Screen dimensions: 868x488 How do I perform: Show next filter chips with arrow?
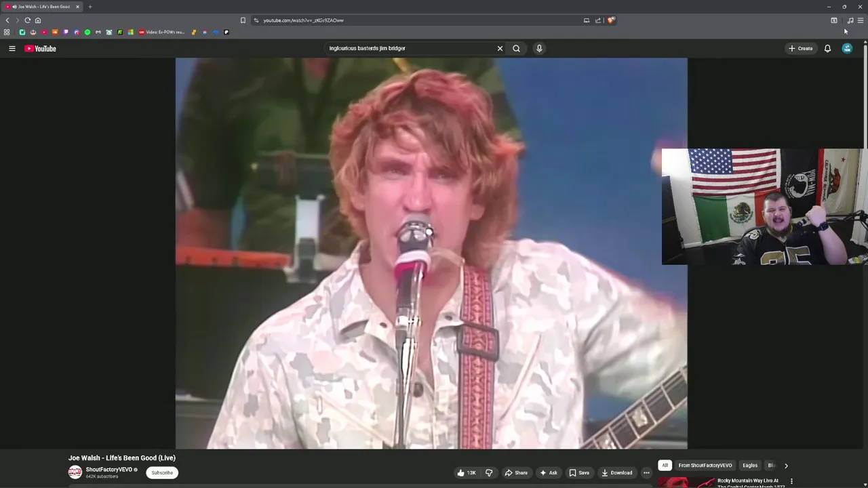[x=786, y=466]
